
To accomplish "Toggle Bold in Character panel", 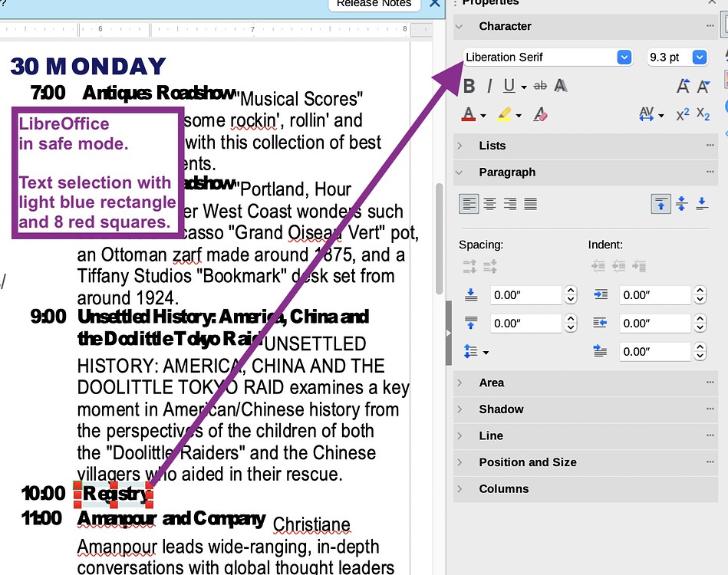I will coord(469,86).
